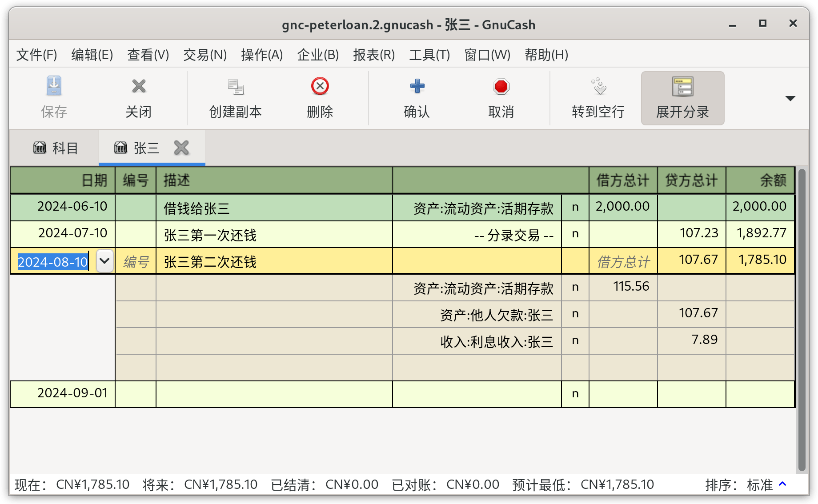Screen dimensions: 818x504
Task: Close the 张三 tab with X icon
Action: tap(181, 148)
